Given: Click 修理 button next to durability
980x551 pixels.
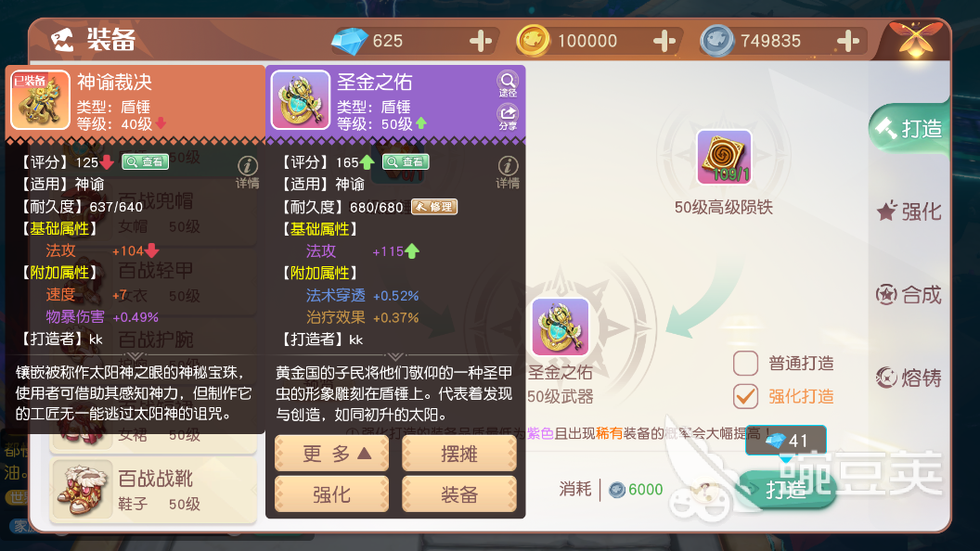Looking at the screenshot, I should pos(434,207).
